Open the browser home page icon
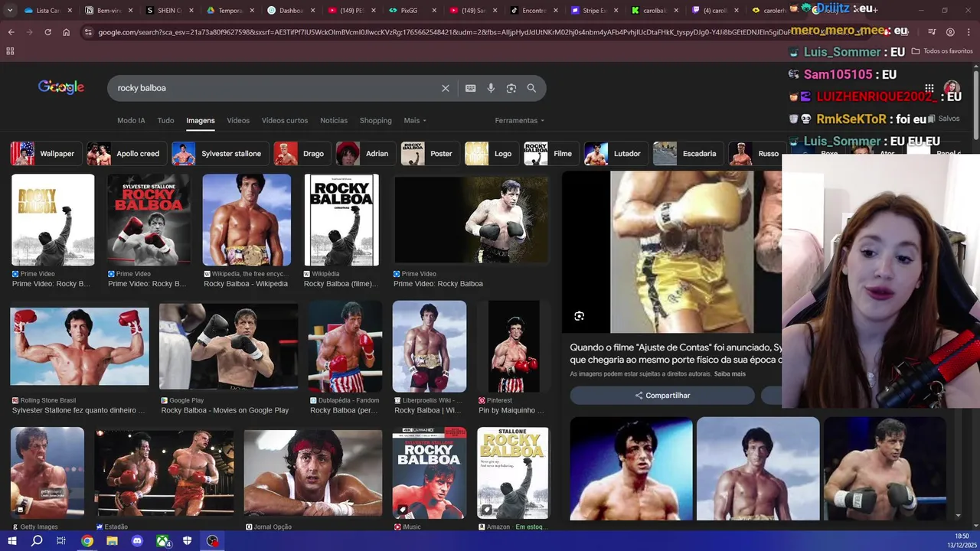The width and height of the screenshot is (980, 551). coord(66,32)
